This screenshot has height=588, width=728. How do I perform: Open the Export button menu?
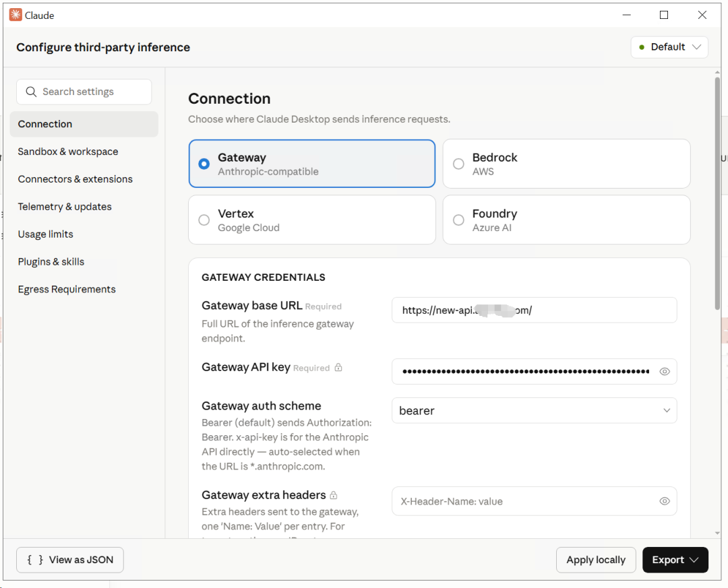675,560
